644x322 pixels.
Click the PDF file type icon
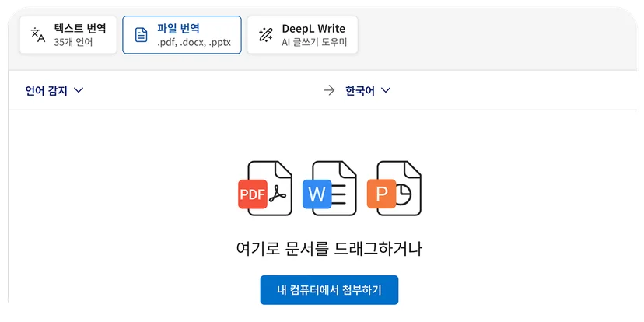coord(265,188)
